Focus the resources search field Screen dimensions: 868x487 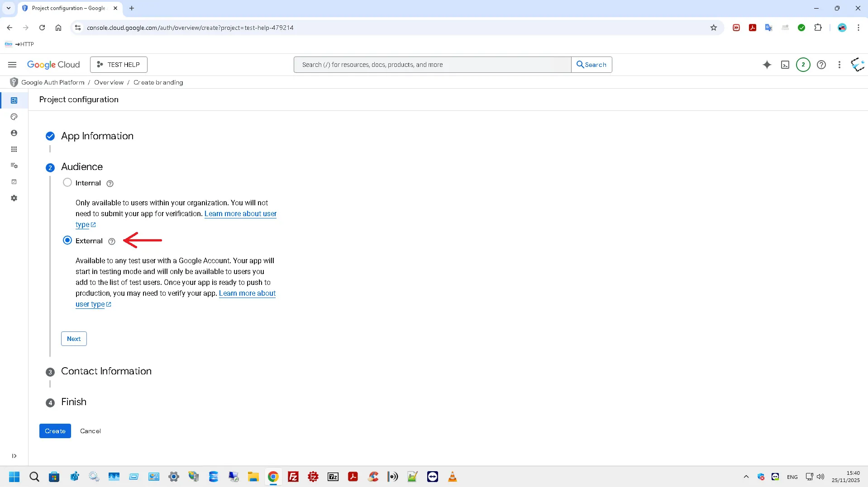[x=432, y=65]
